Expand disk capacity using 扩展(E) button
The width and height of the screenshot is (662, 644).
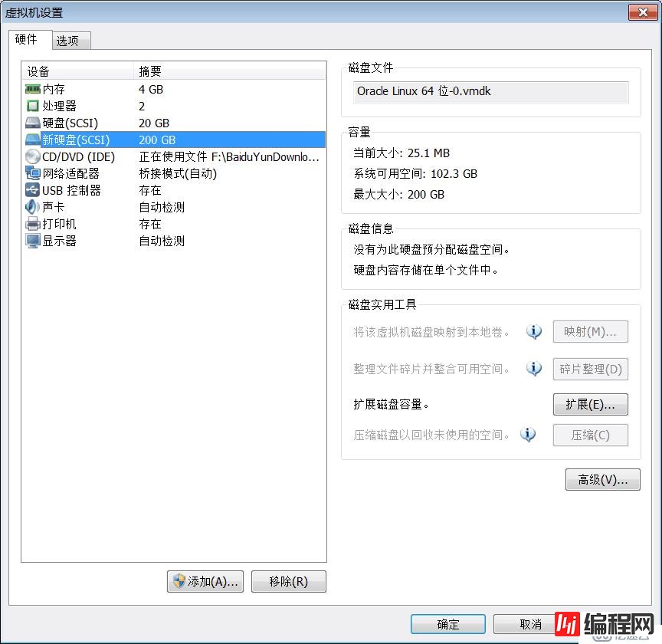coord(590,404)
